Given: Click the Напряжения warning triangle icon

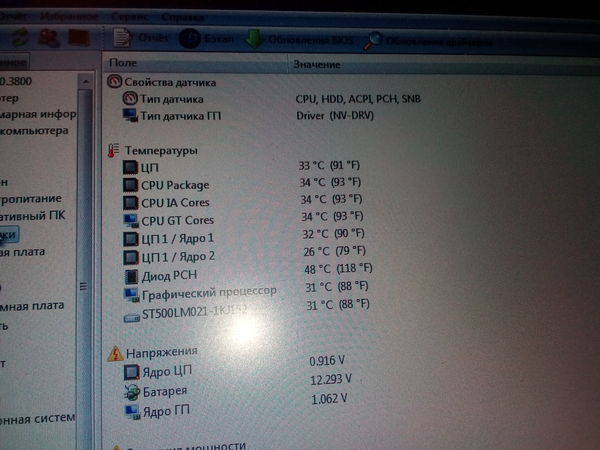Looking at the screenshot, I should (x=116, y=354).
